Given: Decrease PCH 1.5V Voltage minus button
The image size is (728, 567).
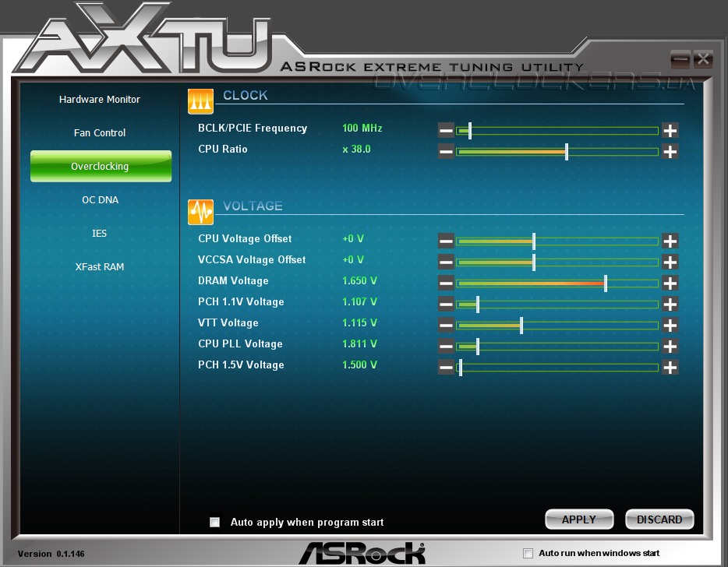Looking at the screenshot, I should pyautogui.click(x=446, y=367).
